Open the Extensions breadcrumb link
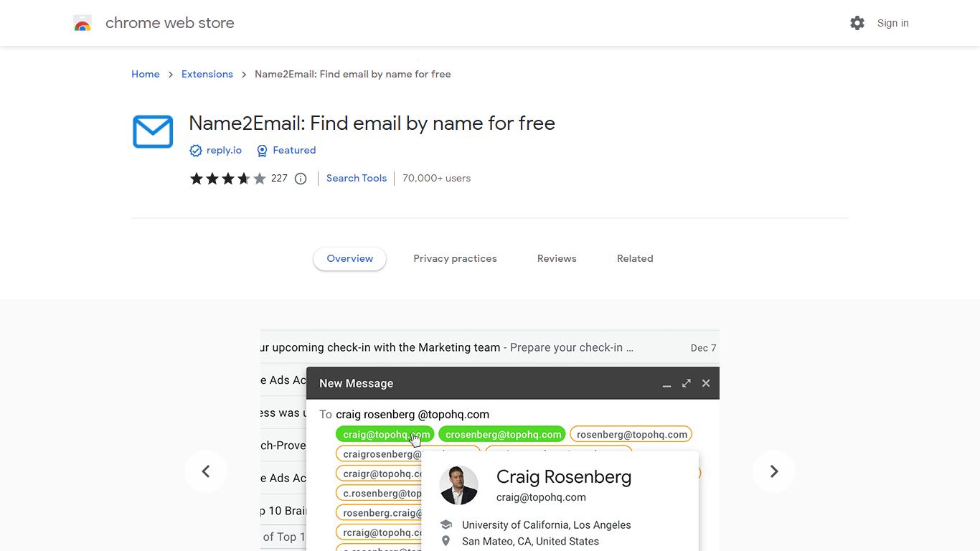Screen dimensions: 980x551 [x=207, y=74]
